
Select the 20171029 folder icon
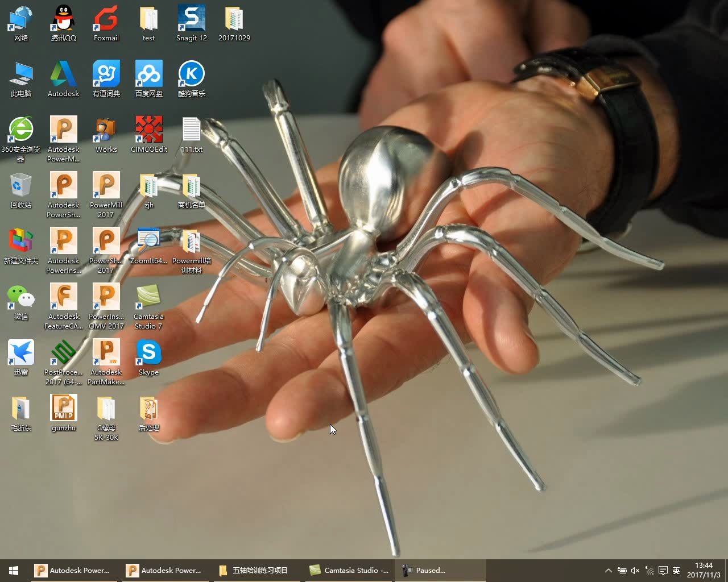[x=234, y=23]
